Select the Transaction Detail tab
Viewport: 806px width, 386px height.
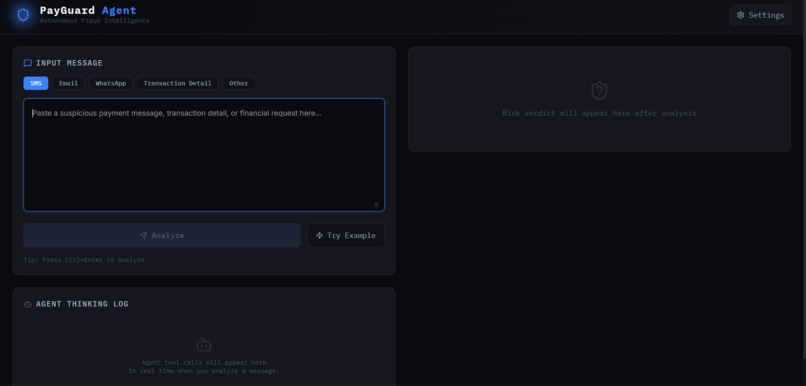click(177, 83)
